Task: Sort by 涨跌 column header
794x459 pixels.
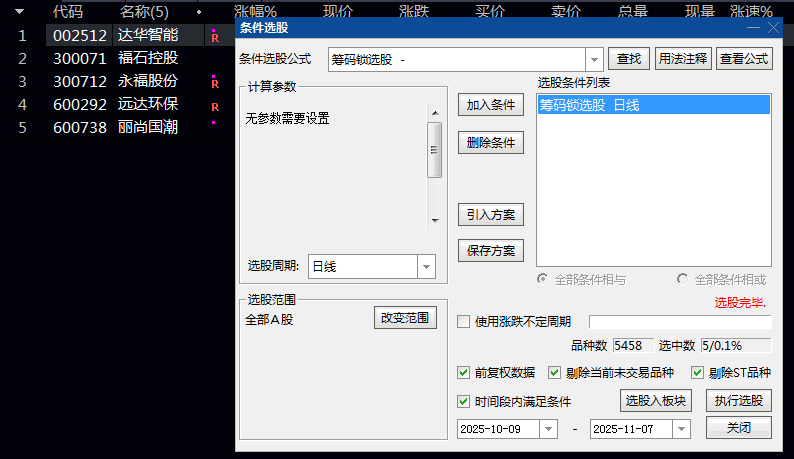Action: (x=414, y=11)
